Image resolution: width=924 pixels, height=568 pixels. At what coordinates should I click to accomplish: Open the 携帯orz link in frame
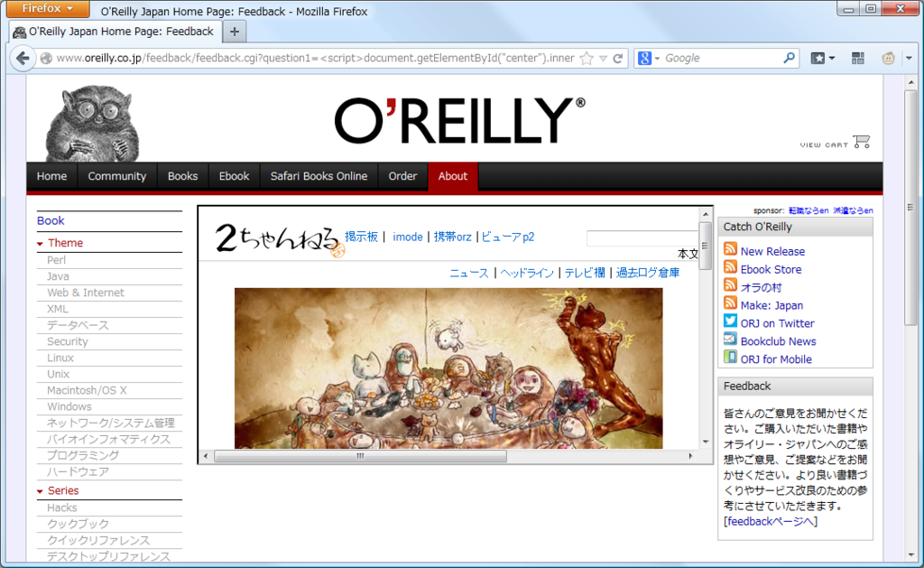click(453, 237)
